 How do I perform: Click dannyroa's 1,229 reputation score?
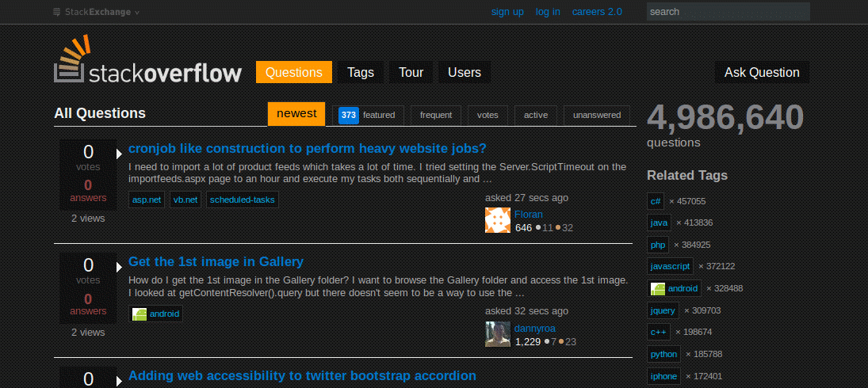[528, 341]
